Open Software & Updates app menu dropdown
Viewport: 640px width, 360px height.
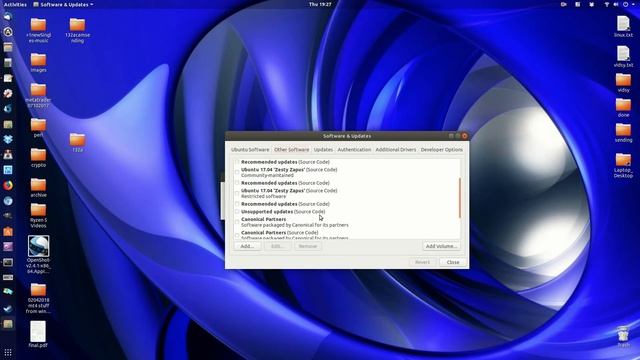63,4
